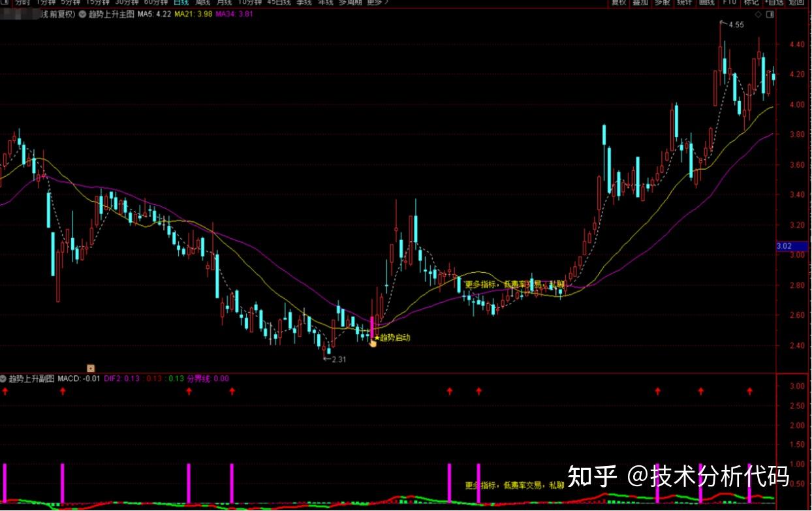812x511 pixels.
Task: Click the MA5: 4.22 label
Action: tap(155, 14)
